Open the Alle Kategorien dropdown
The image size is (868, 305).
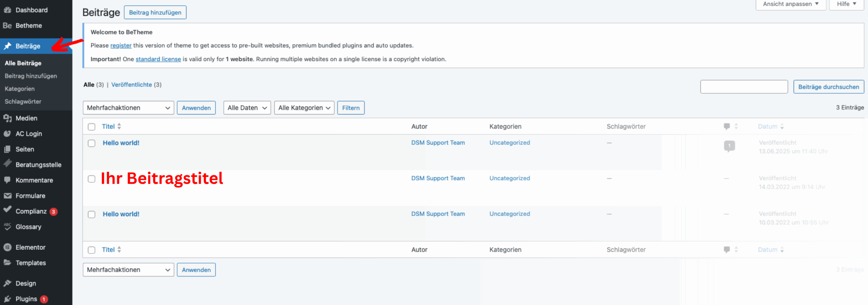coord(304,108)
